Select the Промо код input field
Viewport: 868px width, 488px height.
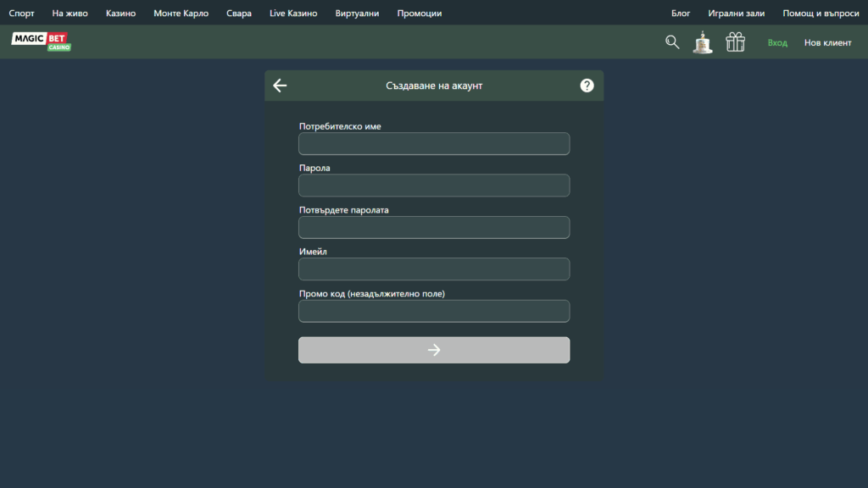click(x=434, y=311)
